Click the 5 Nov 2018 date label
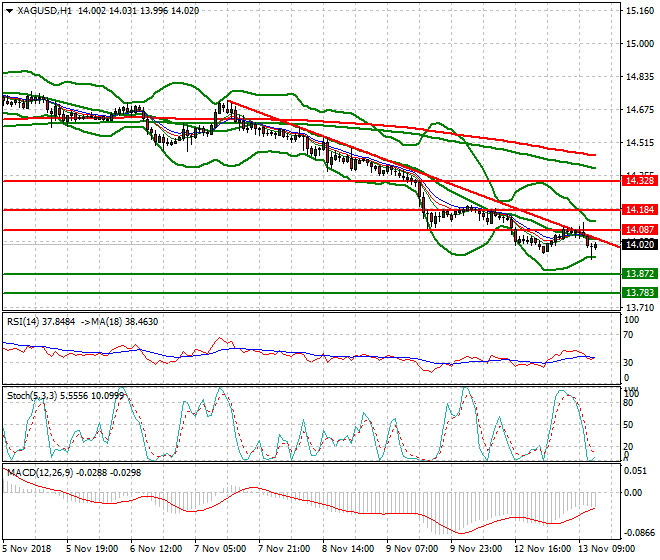 tap(28, 549)
